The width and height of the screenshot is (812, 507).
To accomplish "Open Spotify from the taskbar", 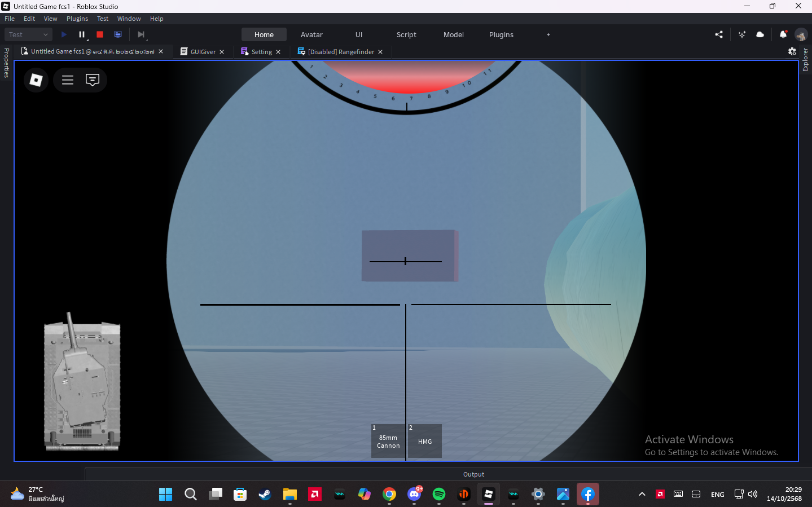I will coord(439,495).
